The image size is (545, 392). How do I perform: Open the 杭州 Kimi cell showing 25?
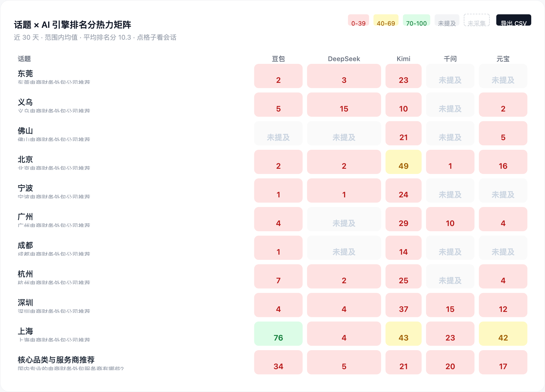[404, 276]
